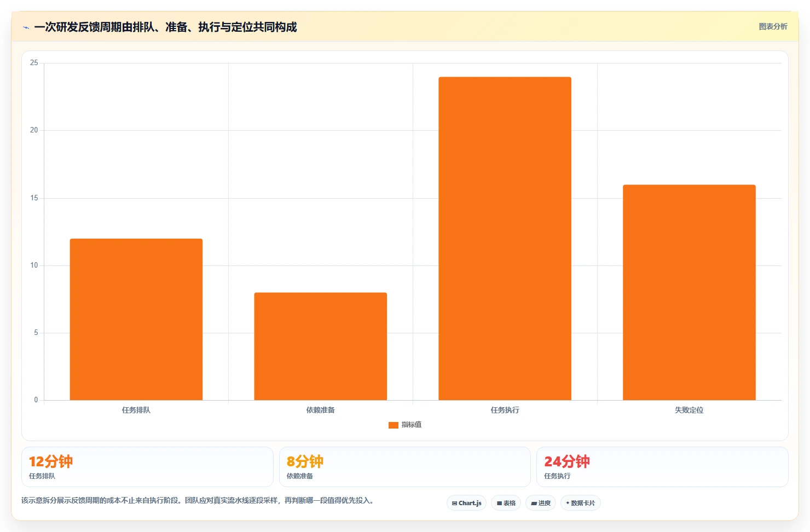Image resolution: width=810 pixels, height=532 pixels.
Task: Select the 任务执行 bar in chart
Action: [x=505, y=239]
